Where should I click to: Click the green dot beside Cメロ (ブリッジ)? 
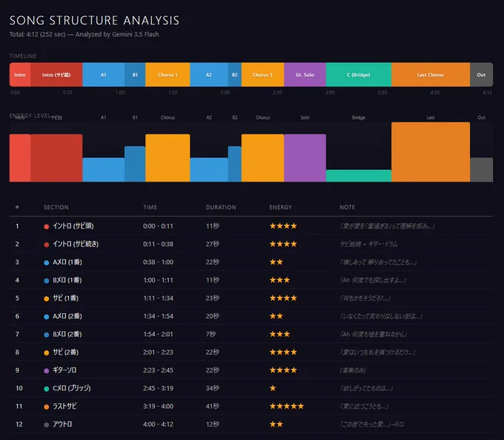click(46, 389)
